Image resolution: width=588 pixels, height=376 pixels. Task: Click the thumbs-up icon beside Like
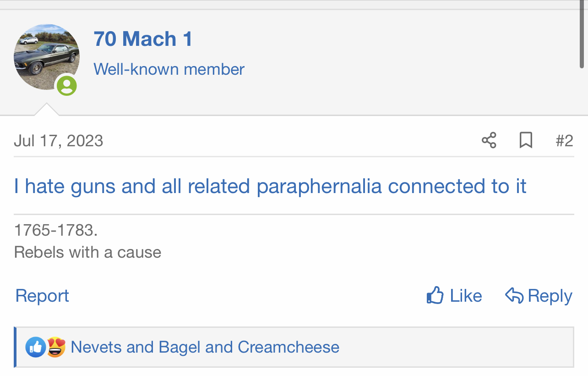pos(435,296)
